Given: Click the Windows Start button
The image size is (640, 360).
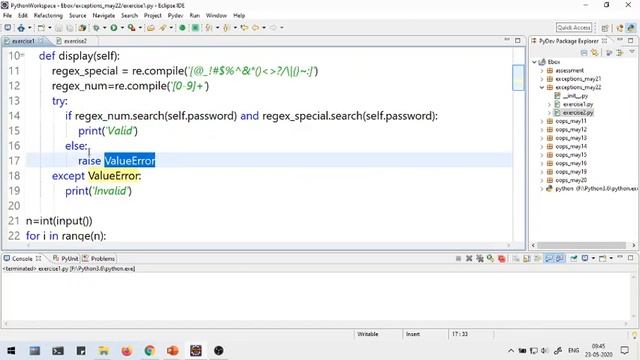Looking at the screenshot, I should pyautogui.click(x=11, y=351).
